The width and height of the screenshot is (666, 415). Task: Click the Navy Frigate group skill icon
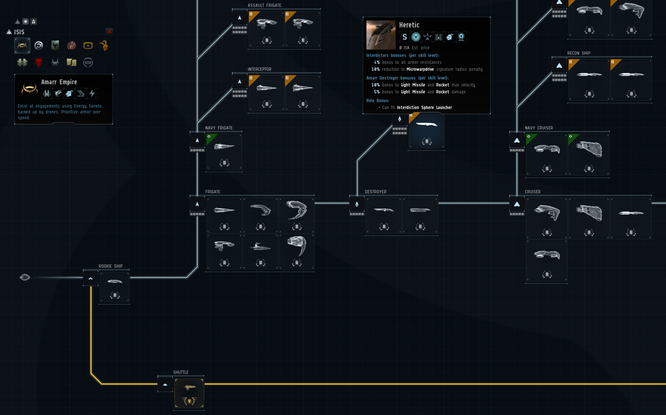tap(197, 142)
